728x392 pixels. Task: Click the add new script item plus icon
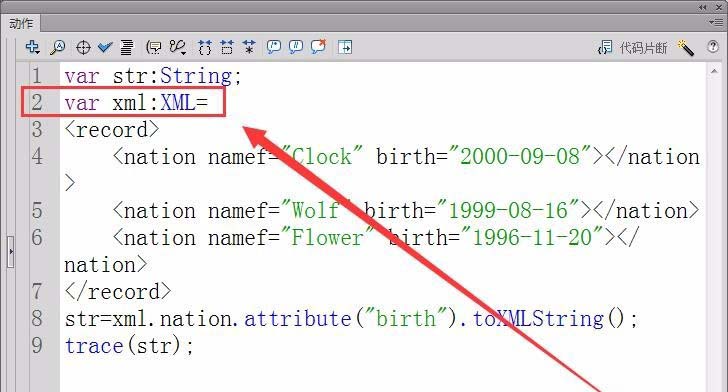click(x=32, y=47)
